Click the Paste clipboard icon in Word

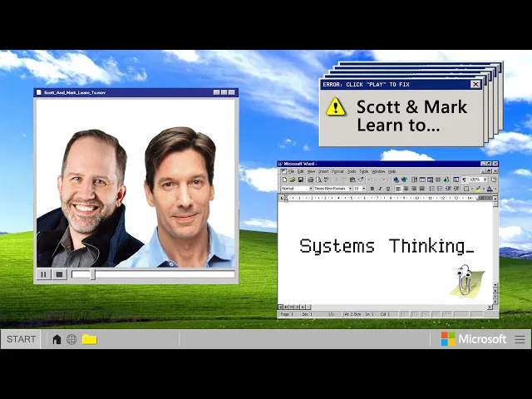[x=352, y=180]
